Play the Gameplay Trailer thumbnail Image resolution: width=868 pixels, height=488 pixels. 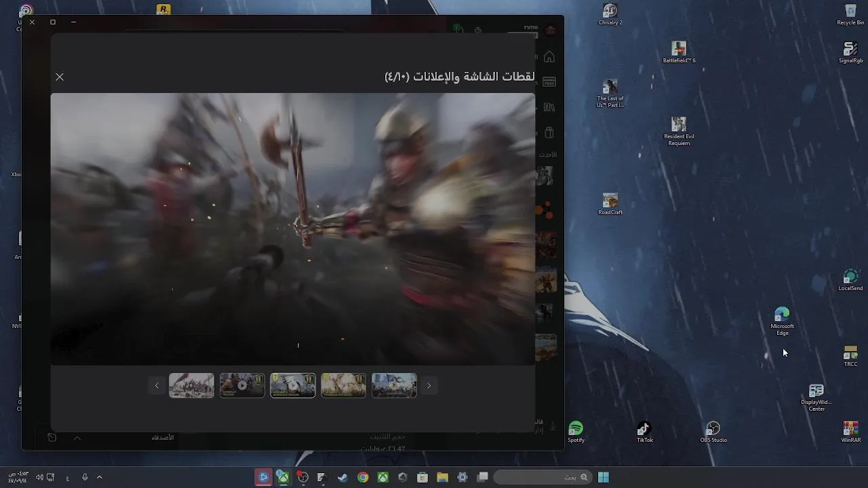click(x=242, y=386)
